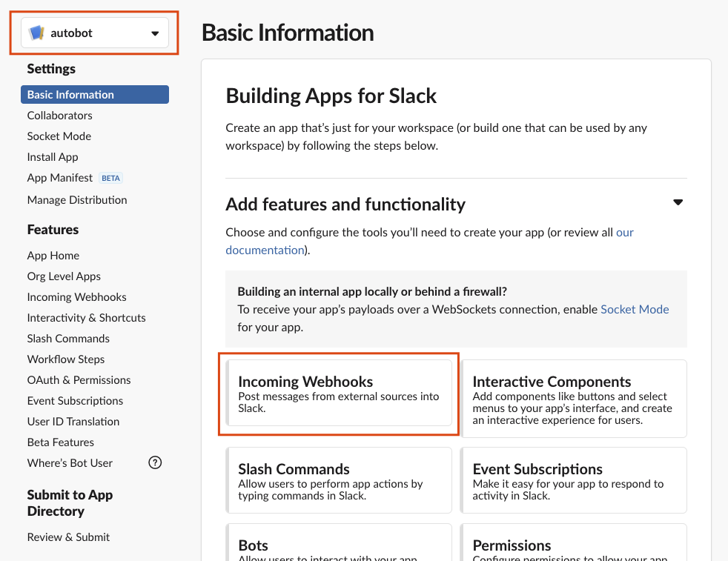Select Basic Information in Settings sidebar
728x561 pixels.
[x=95, y=95]
